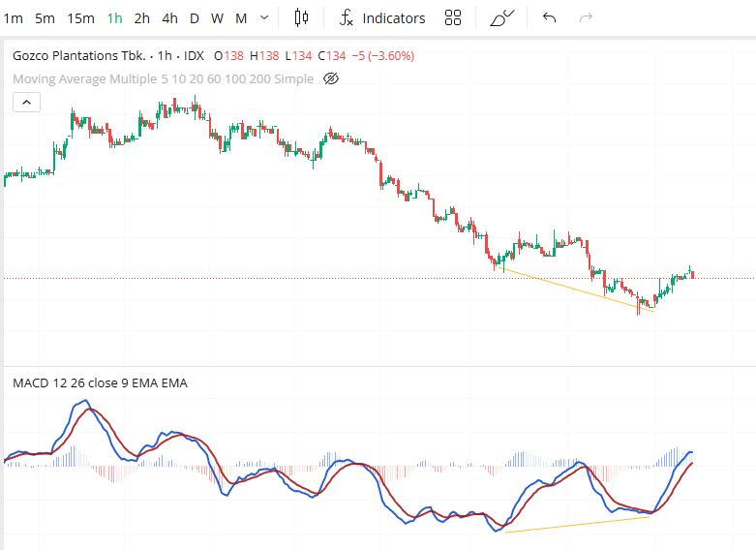Click the Moving Average Multiple indicator label
The image size is (756, 550).
[163, 78]
